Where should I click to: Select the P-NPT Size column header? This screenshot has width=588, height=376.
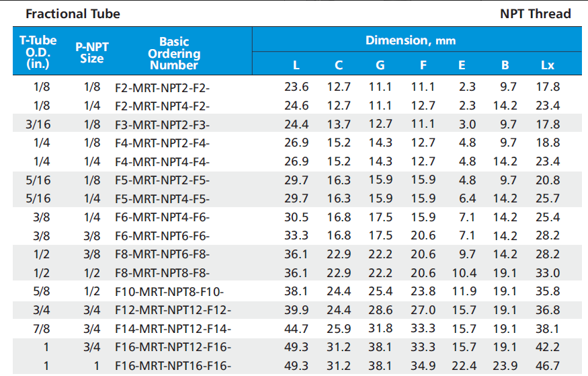[x=91, y=52]
